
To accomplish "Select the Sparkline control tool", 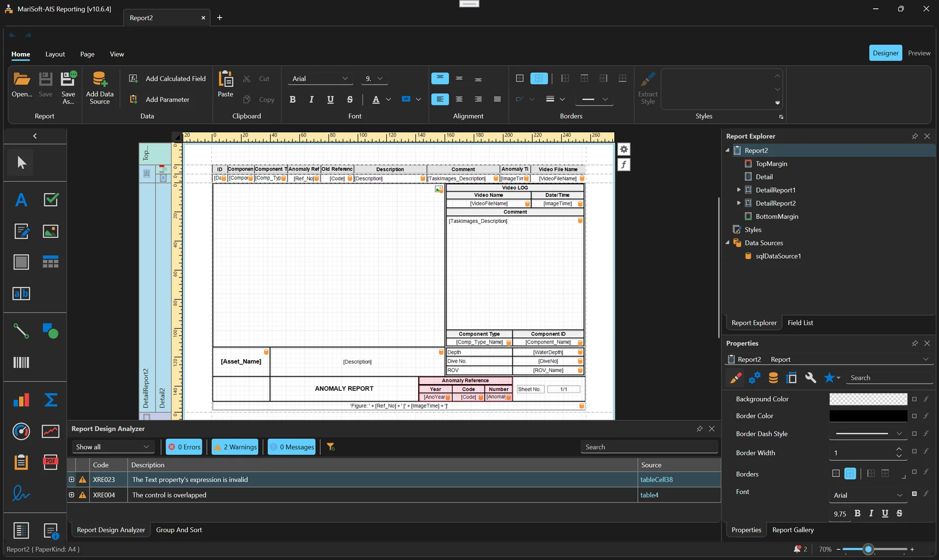I will tap(50, 431).
